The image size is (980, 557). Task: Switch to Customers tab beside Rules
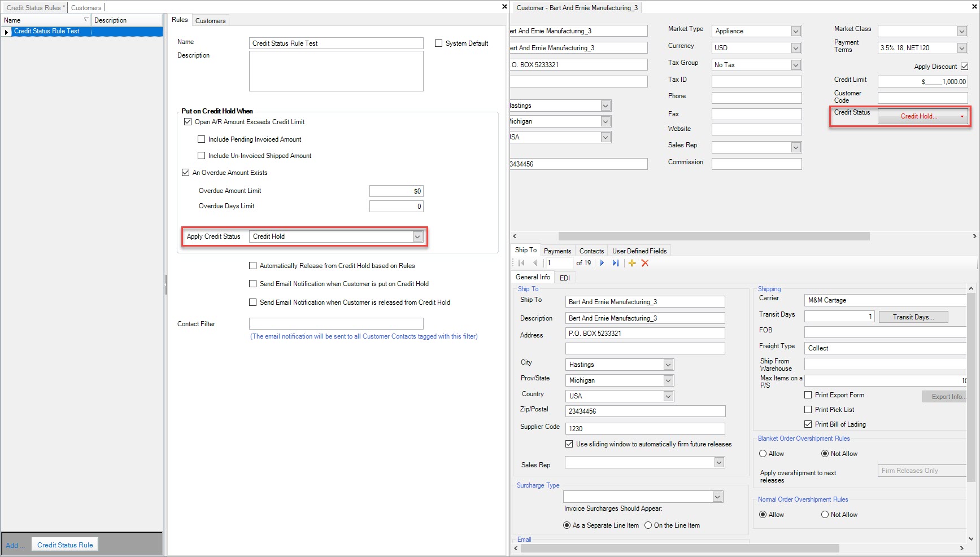pos(210,21)
